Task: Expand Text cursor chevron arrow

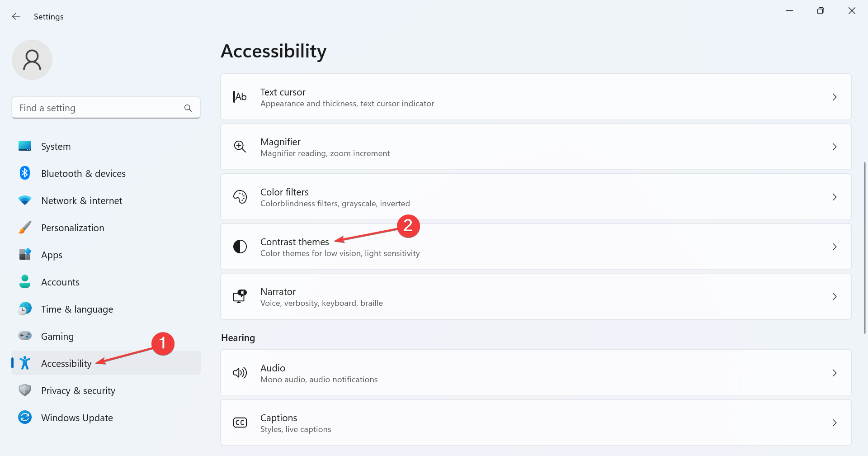Action: (x=835, y=97)
